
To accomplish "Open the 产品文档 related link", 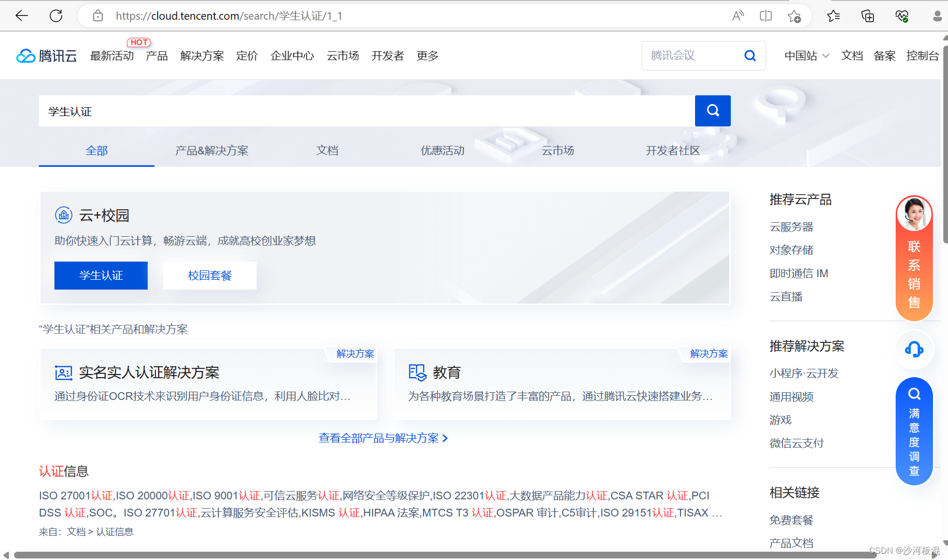I will pos(791,543).
